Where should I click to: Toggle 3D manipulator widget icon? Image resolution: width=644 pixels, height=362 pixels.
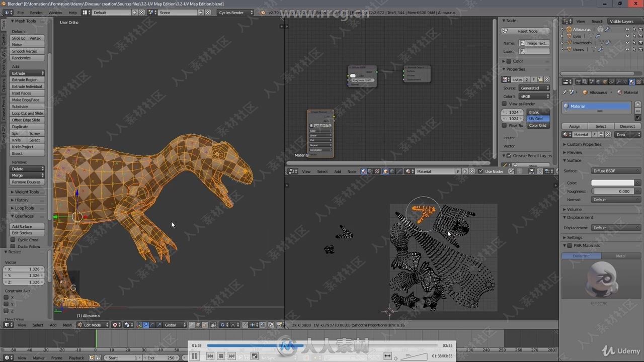click(139, 325)
